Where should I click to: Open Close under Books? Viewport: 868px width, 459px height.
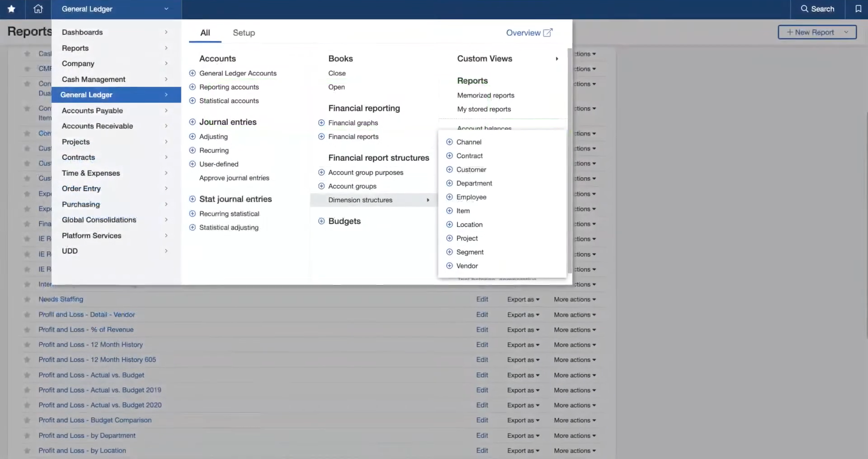[x=337, y=73]
